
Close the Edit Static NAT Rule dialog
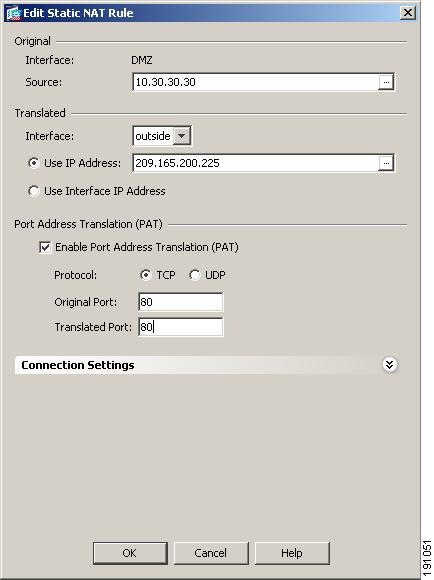(407, 13)
